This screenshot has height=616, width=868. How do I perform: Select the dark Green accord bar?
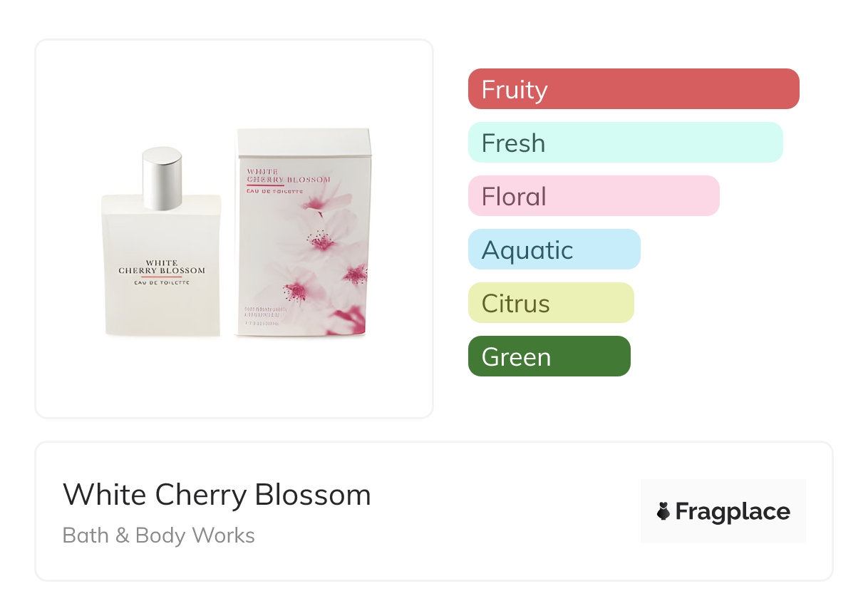(x=549, y=356)
